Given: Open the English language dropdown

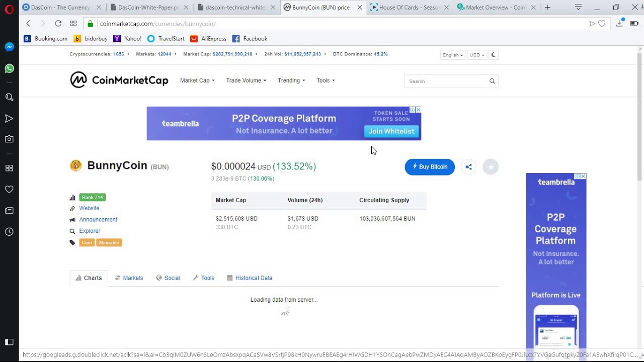Looking at the screenshot, I should pyautogui.click(x=453, y=55).
